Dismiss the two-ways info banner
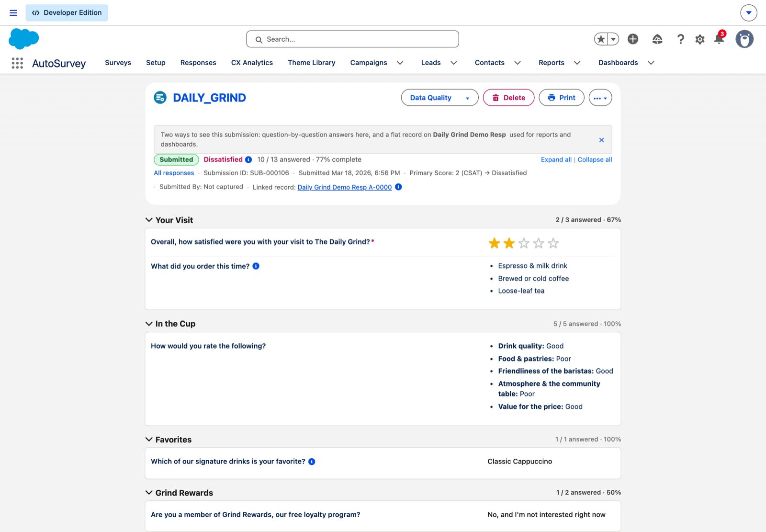Screen dimensions: 766x532 click(601, 140)
